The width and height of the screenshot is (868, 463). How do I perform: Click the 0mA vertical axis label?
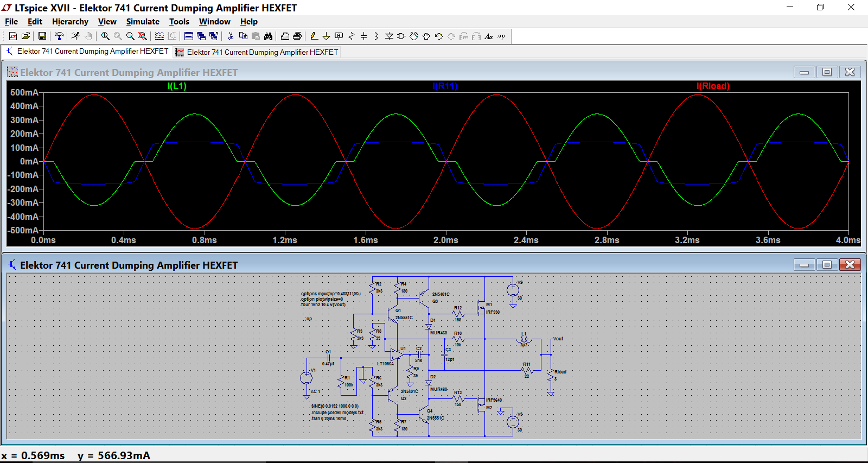click(x=29, y=161)
